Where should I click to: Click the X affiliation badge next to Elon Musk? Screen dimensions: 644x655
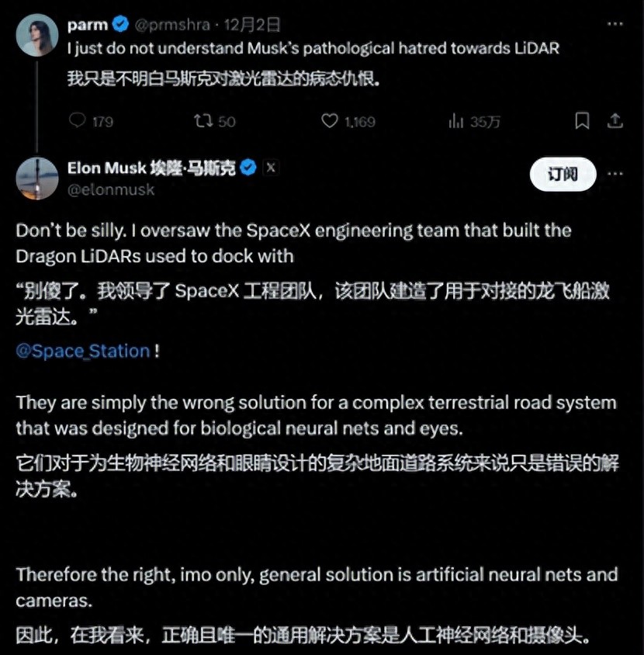pos(270,168)
